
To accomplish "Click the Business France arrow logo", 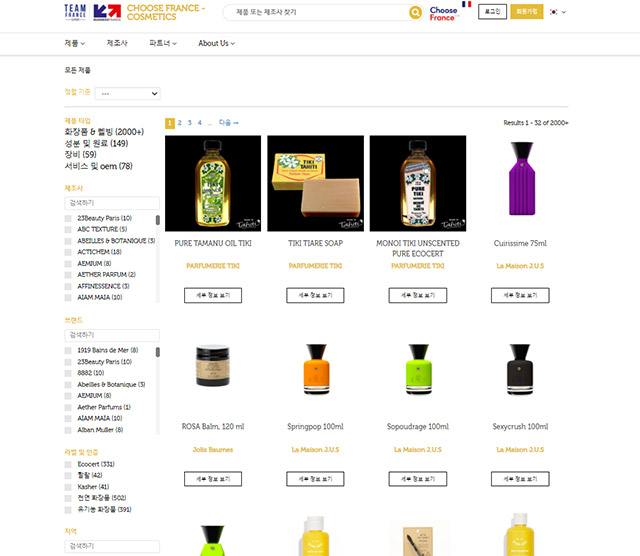I will tap(107, 12).
